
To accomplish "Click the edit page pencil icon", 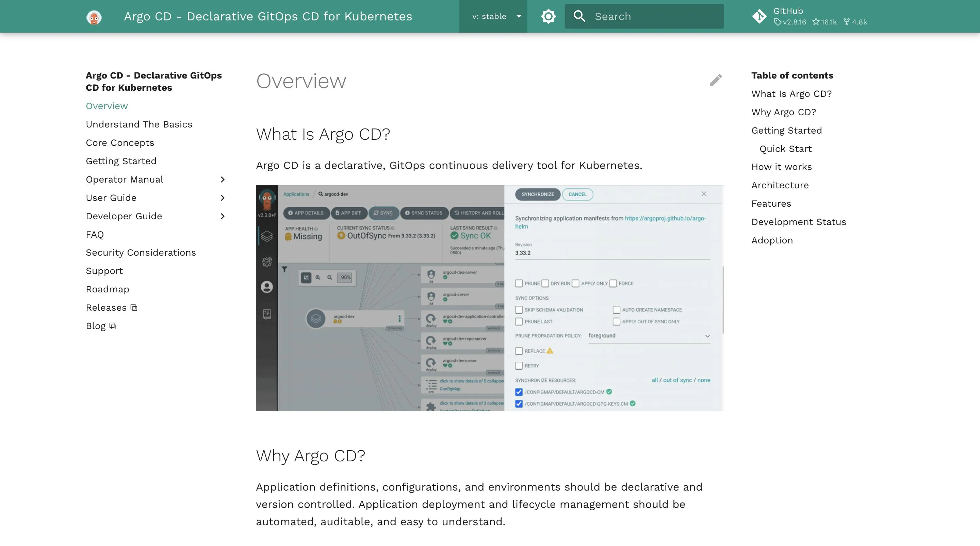I will click(716, 80).
